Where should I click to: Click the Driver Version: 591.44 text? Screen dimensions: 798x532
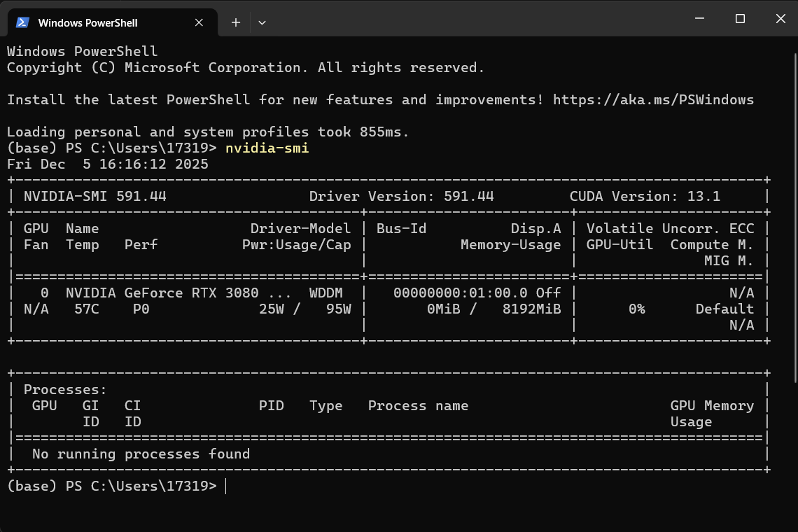coord(402,197)
